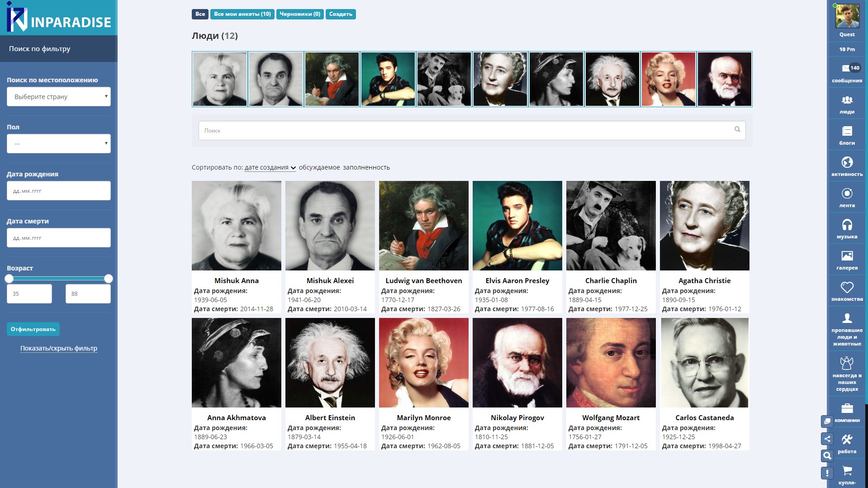Open the music headphones icon
This screenshot has width=868, height=488.
[x=847, y=225]
